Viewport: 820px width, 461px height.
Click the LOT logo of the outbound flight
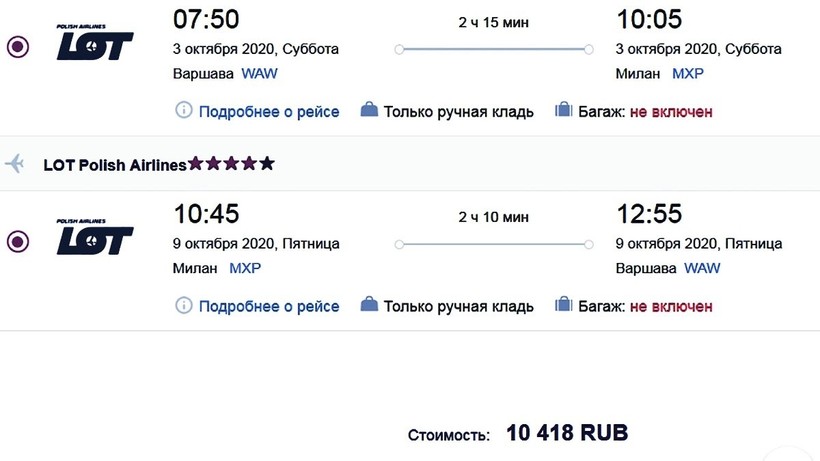click(95, 43)
